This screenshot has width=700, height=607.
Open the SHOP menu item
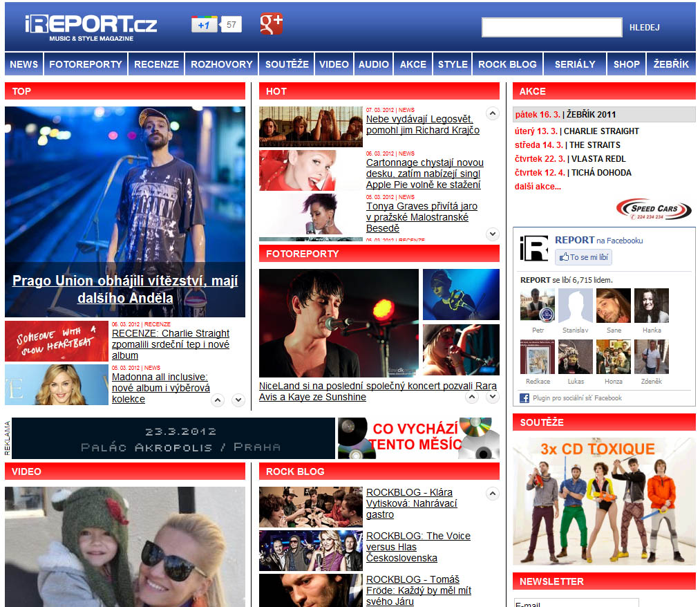click(x=626, y=64)
